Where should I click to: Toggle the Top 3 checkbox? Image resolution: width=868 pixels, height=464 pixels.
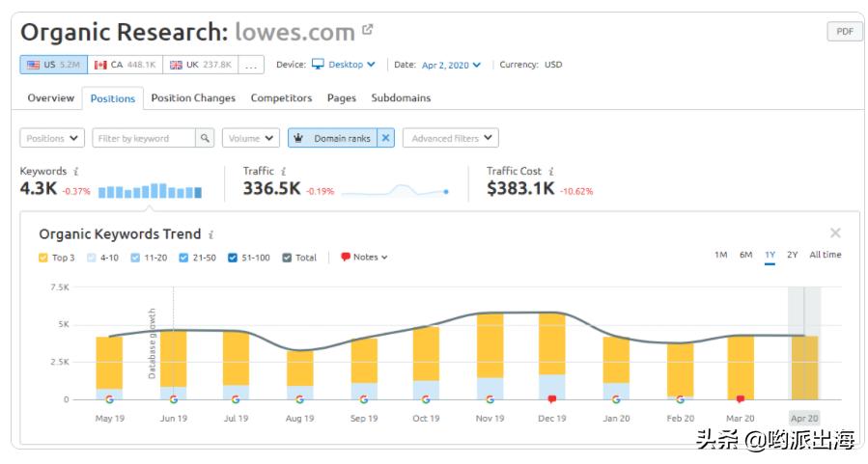pyautogui.click(x=43, y=258)
